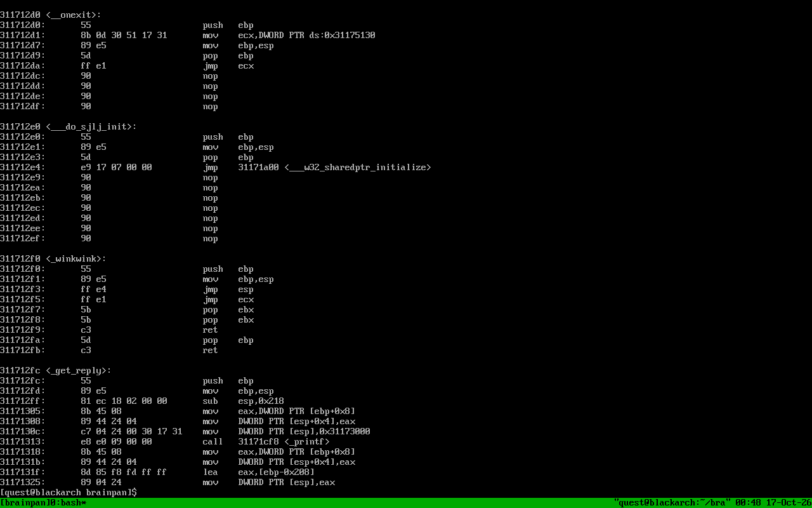Click the bytes 'e9 17 07 00 00'

coord(117,168)
